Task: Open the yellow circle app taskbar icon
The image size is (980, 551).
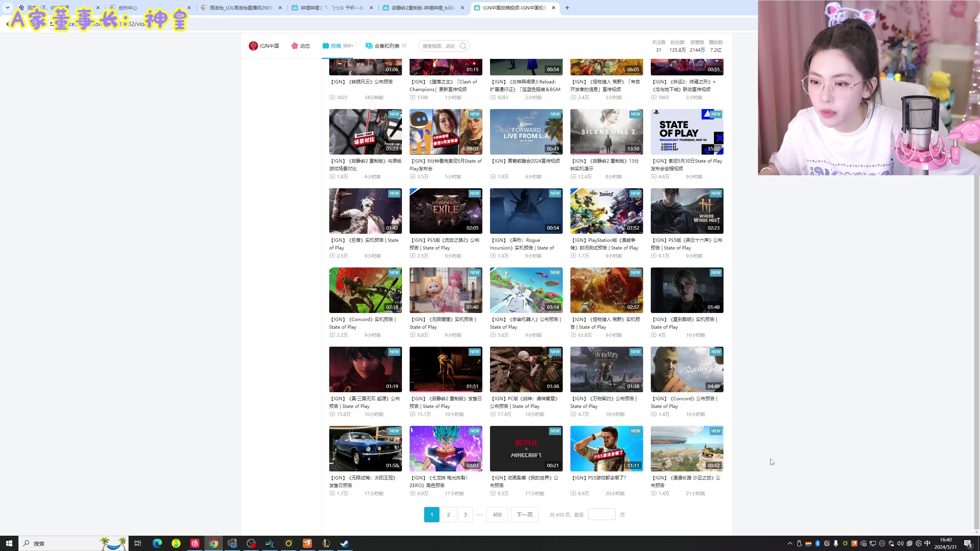Action: [289, 543]
